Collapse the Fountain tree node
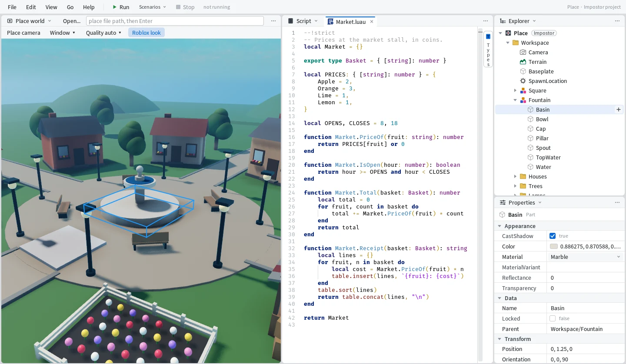The height and width of the screenshot is (364, 626). pos(516,100)
